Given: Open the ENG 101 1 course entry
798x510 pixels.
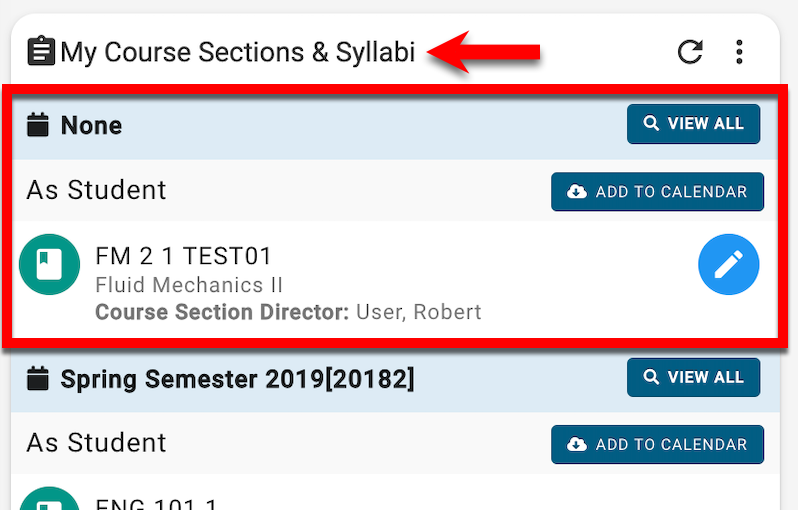Looking at the screenshot, I should coord(156,503).
